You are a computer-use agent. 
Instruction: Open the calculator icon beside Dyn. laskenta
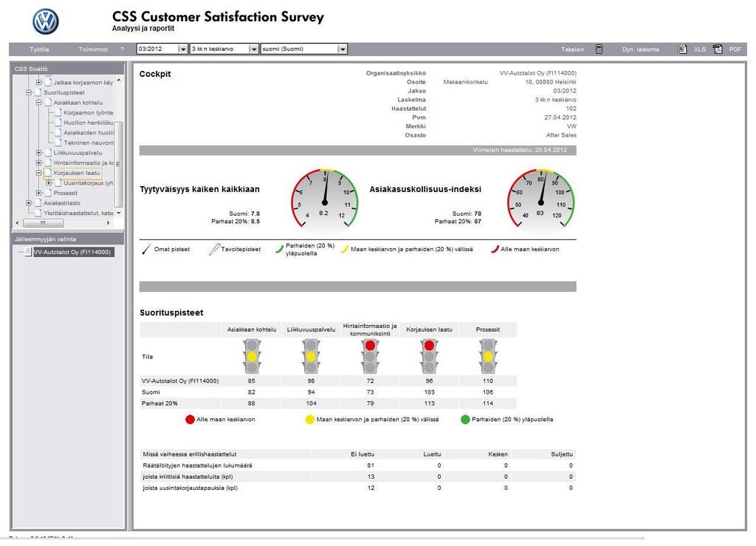599,50
